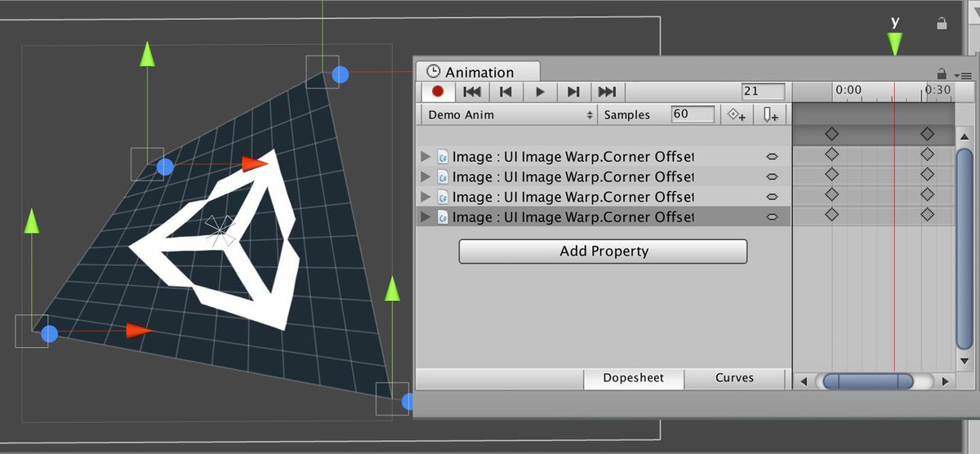The image size is (980, 454).
Task: Expand the highlighted Corner Offset property row
Action: [x=424, y=217]
